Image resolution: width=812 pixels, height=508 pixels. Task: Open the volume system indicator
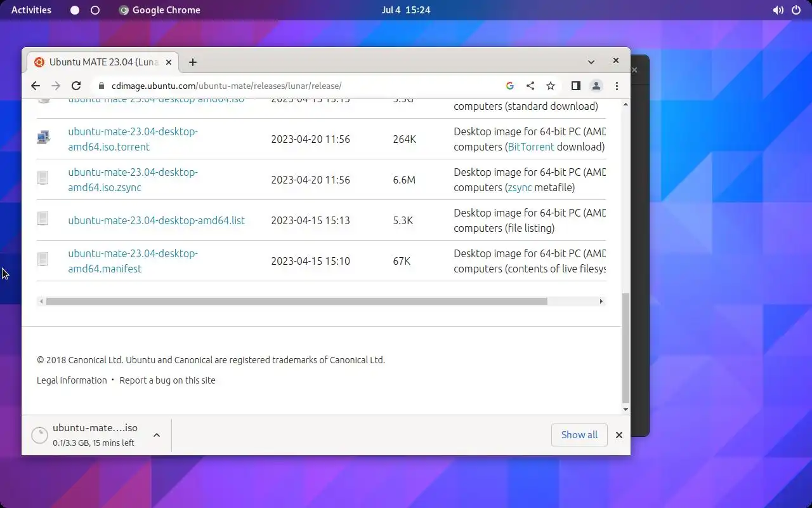[778, 10]
